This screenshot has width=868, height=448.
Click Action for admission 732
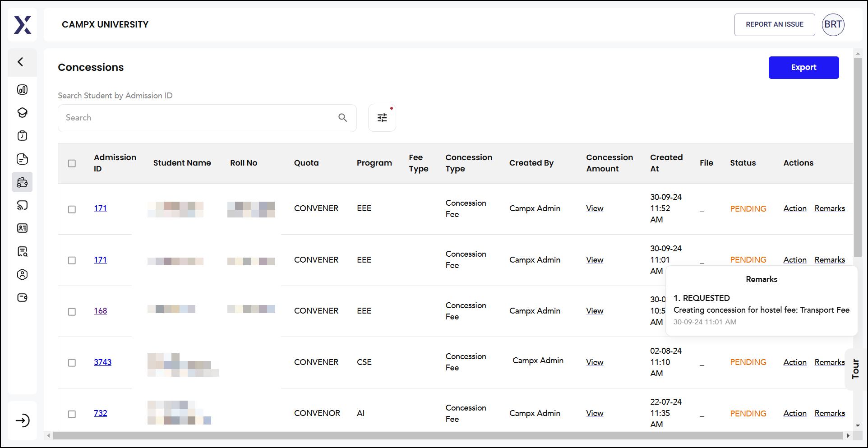(x=794, y=413)
